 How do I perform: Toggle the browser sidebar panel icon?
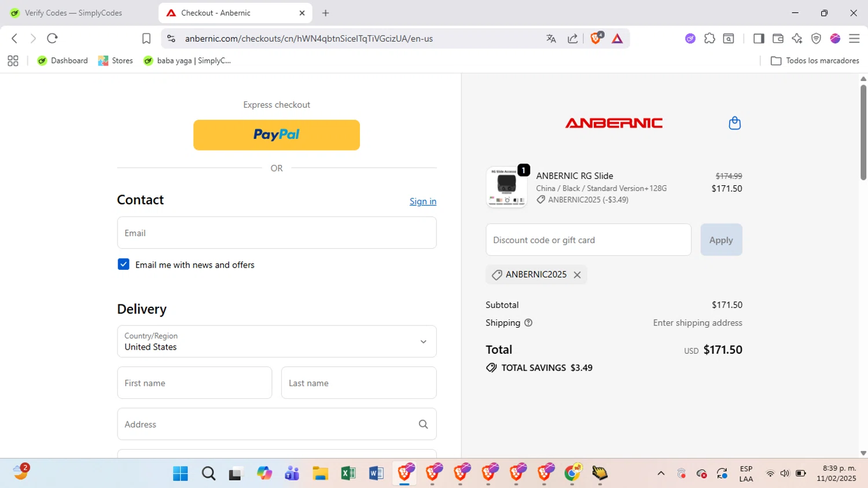click(759, 38)
